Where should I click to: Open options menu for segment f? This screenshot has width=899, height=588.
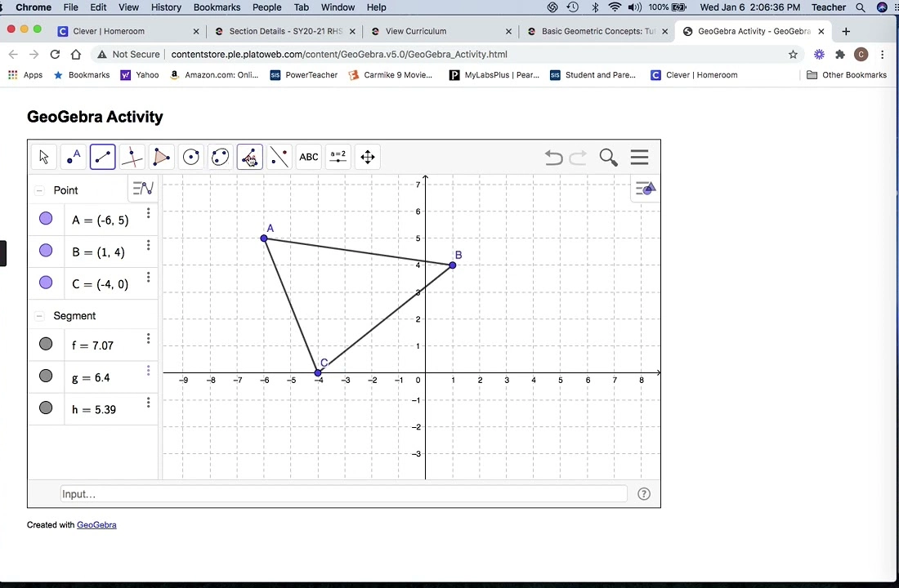coord(148,339)
